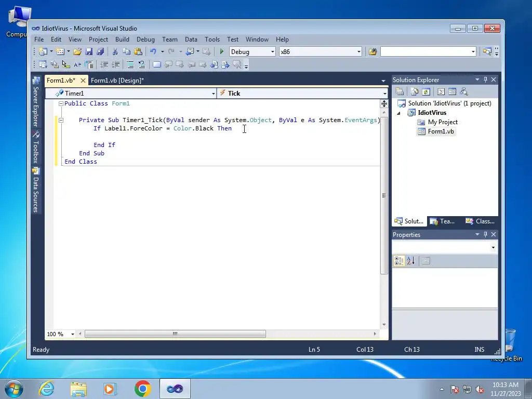The height and width of the screenshot is (399, 532).
Task: Click View Designer icon in Solution Explorer
Action: (453, 91)
